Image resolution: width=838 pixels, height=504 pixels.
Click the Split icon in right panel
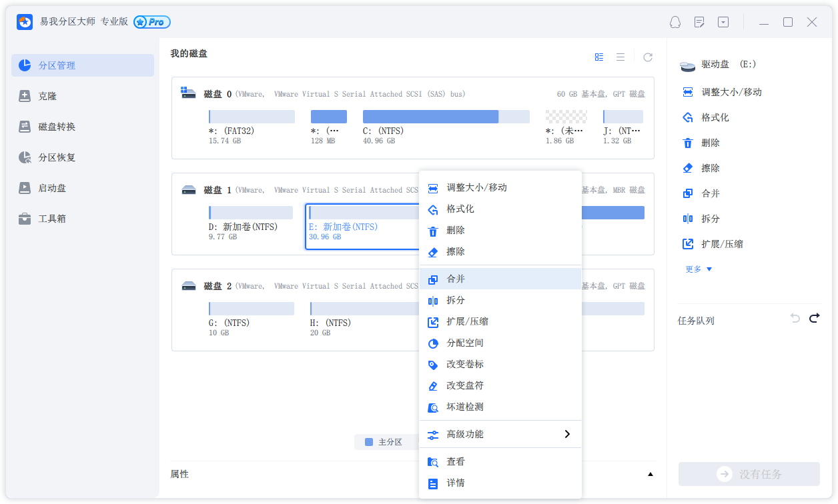coord(688,219)
